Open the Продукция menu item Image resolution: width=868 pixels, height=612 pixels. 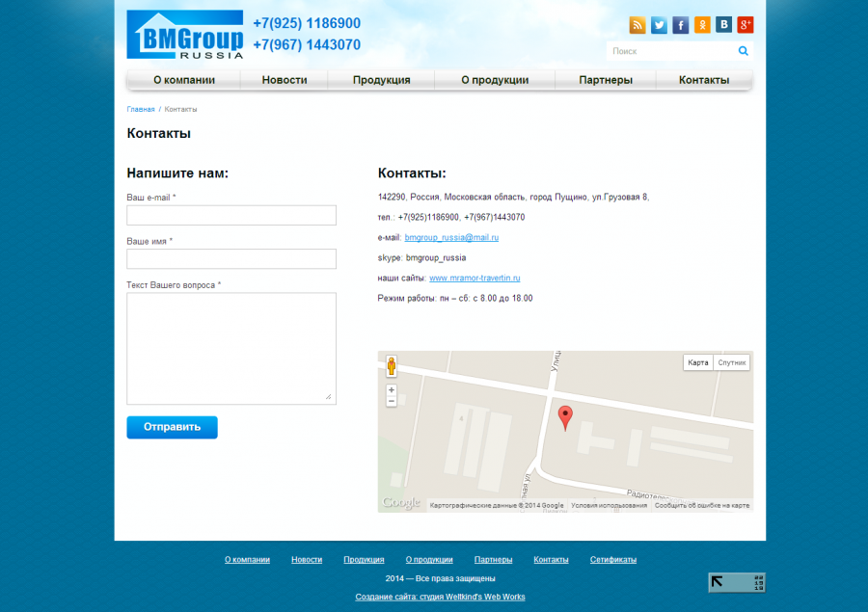[381, 80]
